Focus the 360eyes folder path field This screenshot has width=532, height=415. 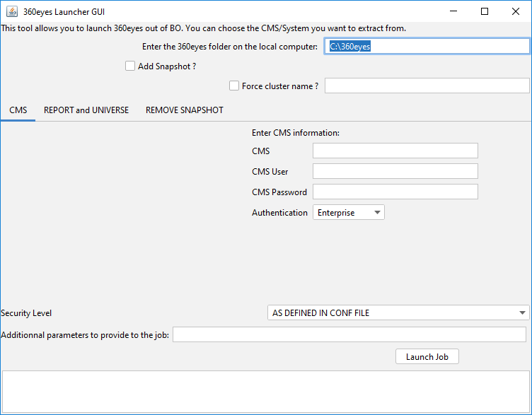click(427, 46)
